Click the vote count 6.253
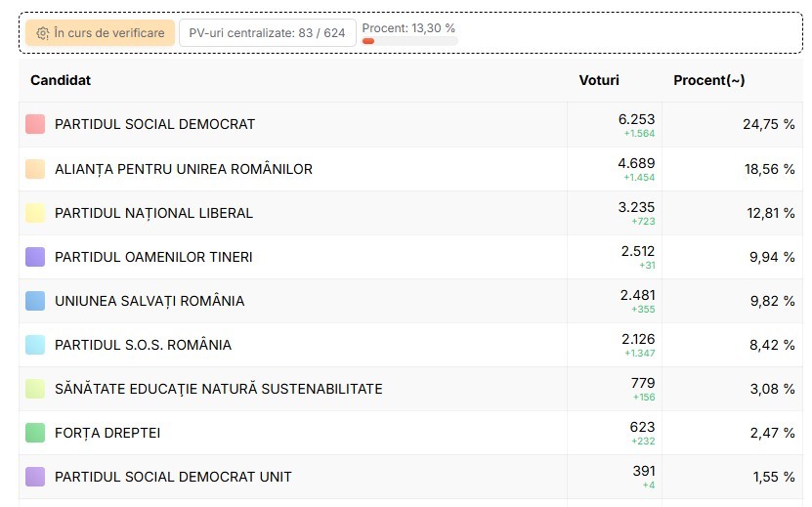 pos(636,119)
